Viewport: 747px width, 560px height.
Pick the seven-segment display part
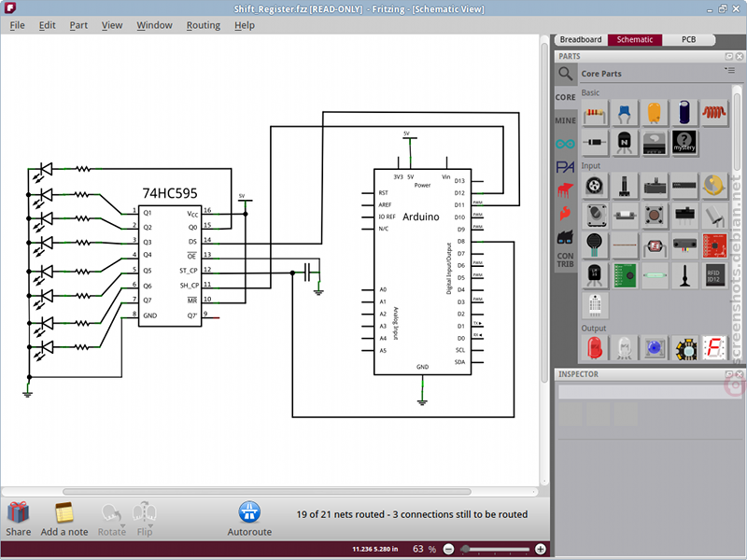coord(714,347)
